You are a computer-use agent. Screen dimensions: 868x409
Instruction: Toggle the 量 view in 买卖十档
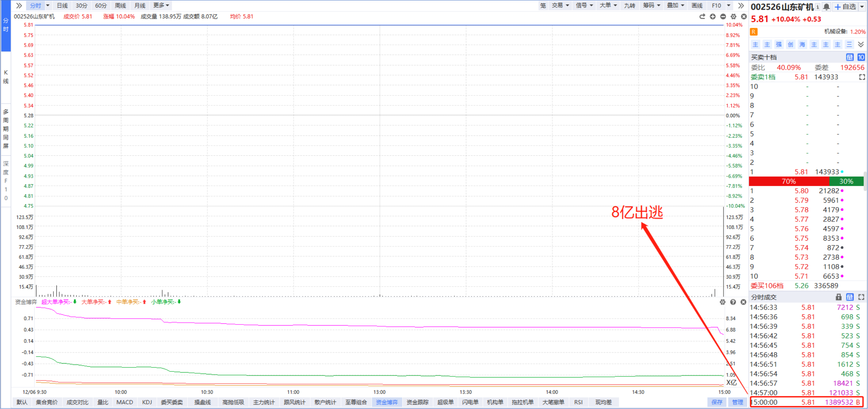click(x=850, y=57)
